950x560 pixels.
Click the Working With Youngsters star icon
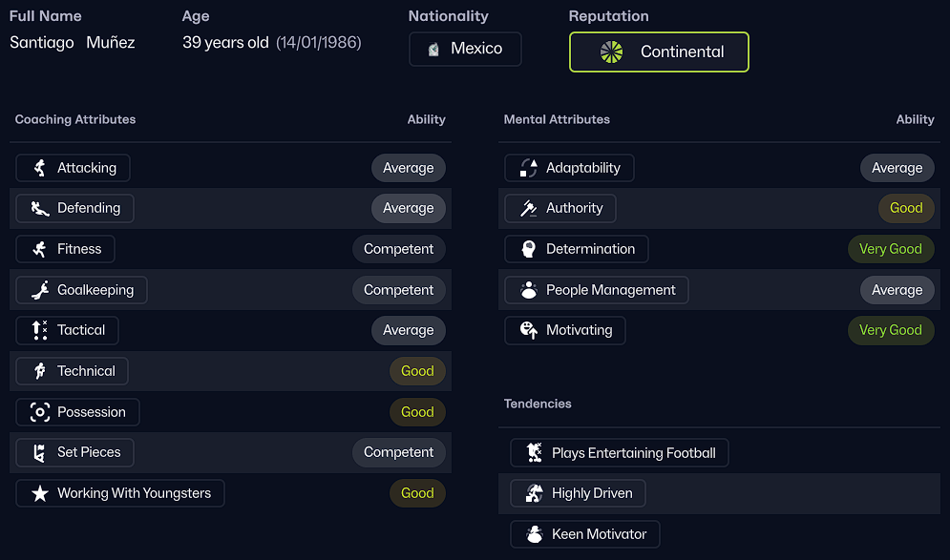pyautogui.click(x=39, y=493)
